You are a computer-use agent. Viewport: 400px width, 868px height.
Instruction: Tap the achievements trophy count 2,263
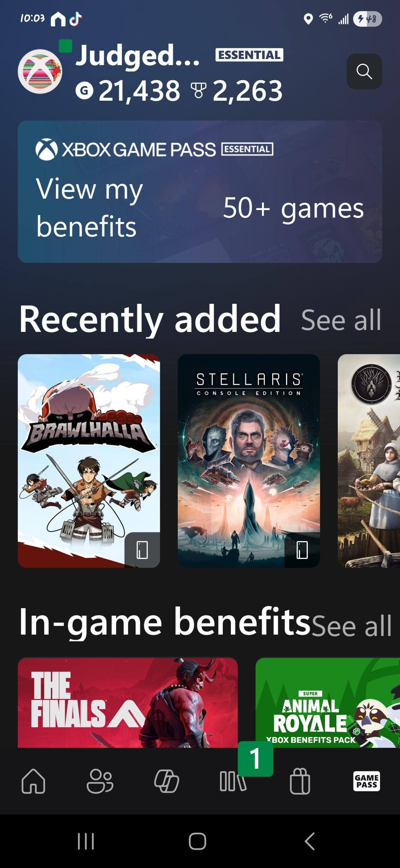pos(247,90)
